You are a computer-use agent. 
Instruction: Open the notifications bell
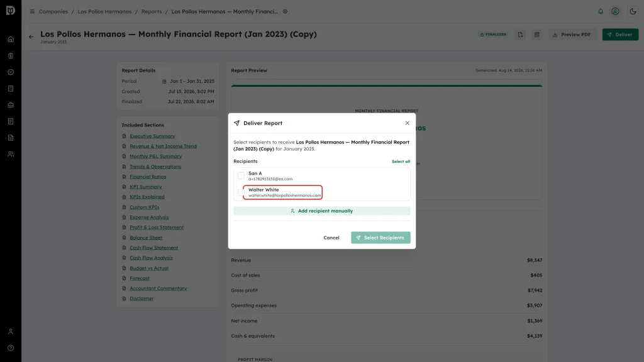601,11
